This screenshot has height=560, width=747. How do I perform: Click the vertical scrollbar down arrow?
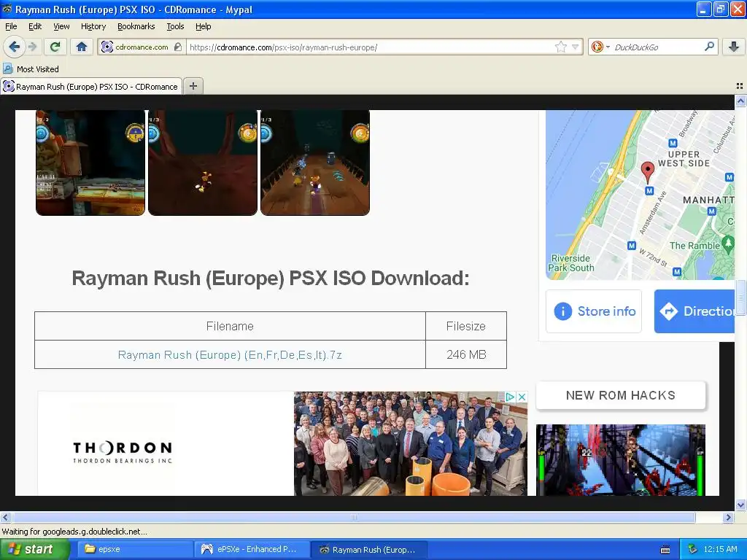coord(740,505)
